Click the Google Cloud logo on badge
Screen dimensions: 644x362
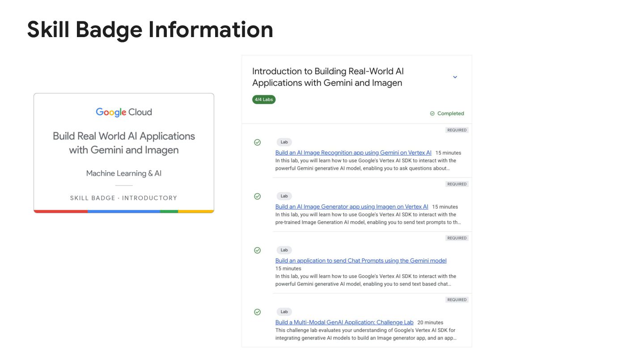click(124, 112)
